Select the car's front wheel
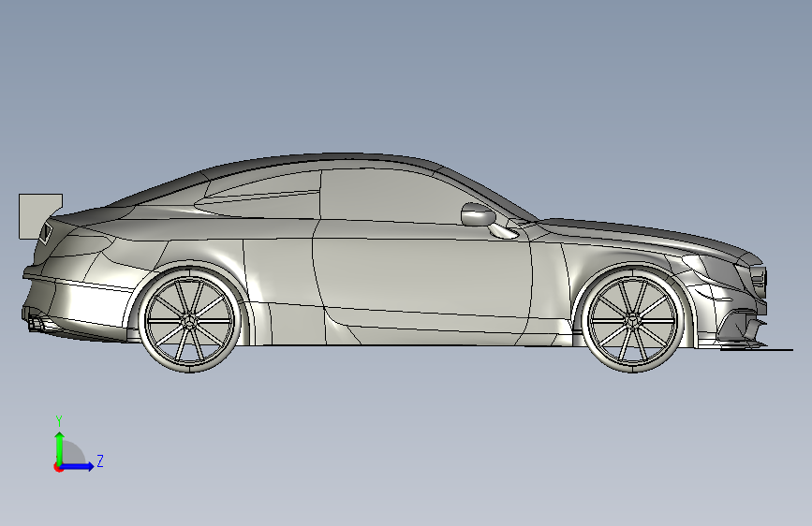Viewport: 812px width, 526px height. [x=632, y=320]
